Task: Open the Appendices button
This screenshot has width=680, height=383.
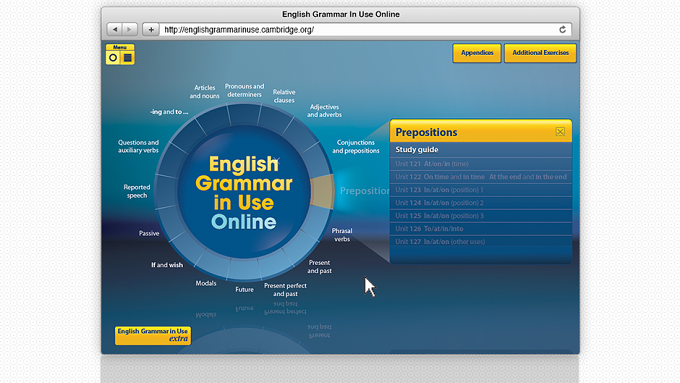Action: coord(477,53)
